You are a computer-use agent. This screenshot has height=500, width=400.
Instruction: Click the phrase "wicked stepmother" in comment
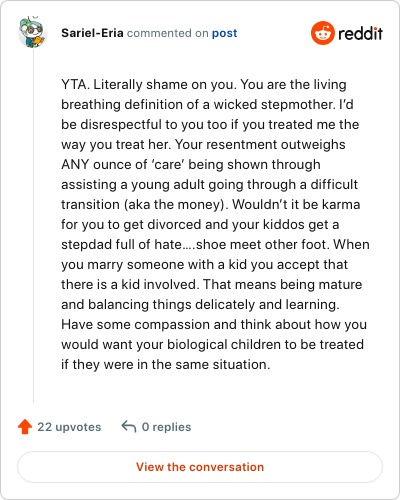pyautogui.click(x=274, y=104)
